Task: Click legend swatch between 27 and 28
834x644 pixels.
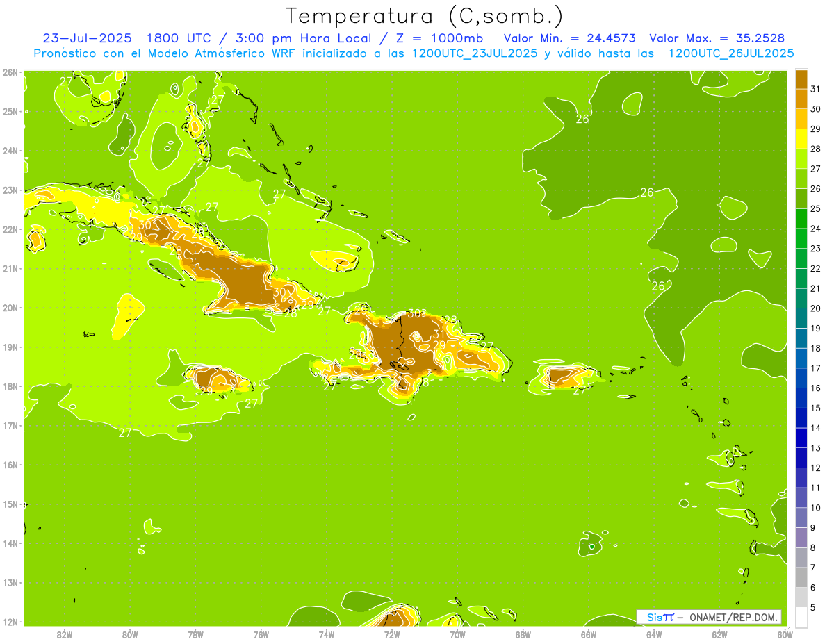Action: pyautogui.click(x=801, y=158)
